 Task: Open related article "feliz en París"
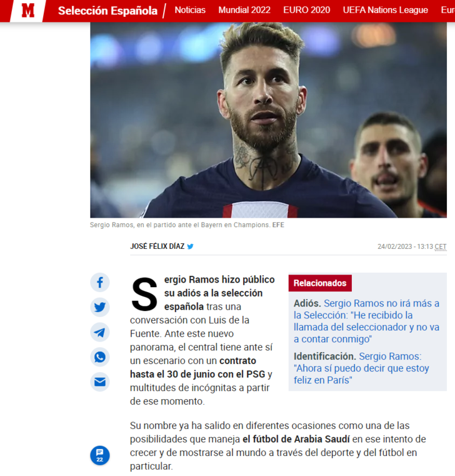point(361,368)
